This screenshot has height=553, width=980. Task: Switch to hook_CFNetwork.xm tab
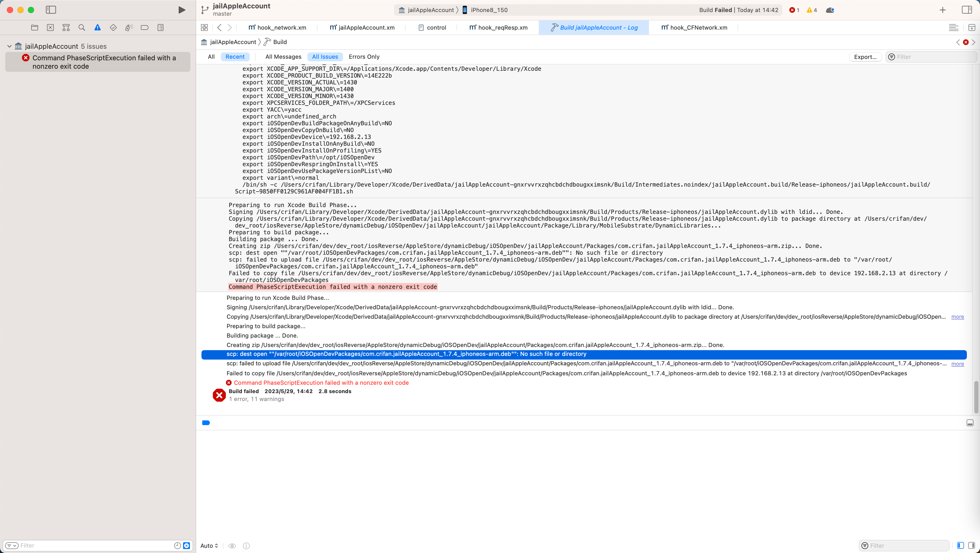pyautogui.click(x=694, y=27)
